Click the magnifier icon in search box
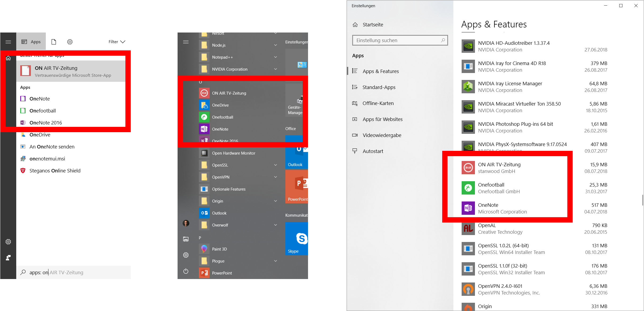Screen dimensions: 644x311 click(x=23, y=272)
